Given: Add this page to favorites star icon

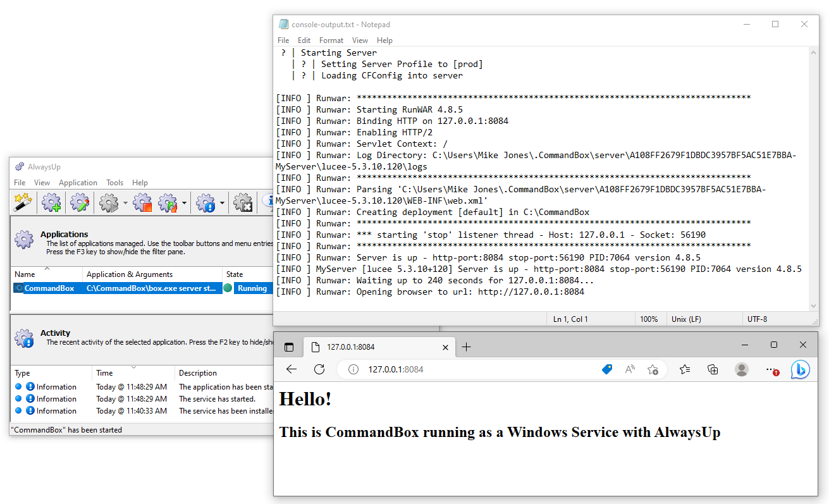Looking at the screenshot, I should 653,369.
